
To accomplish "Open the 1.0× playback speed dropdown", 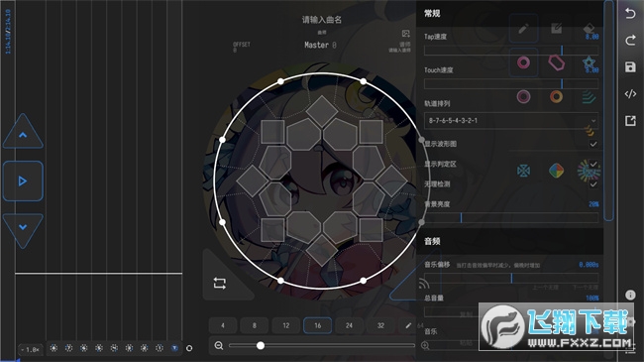I will coord(31,350).
